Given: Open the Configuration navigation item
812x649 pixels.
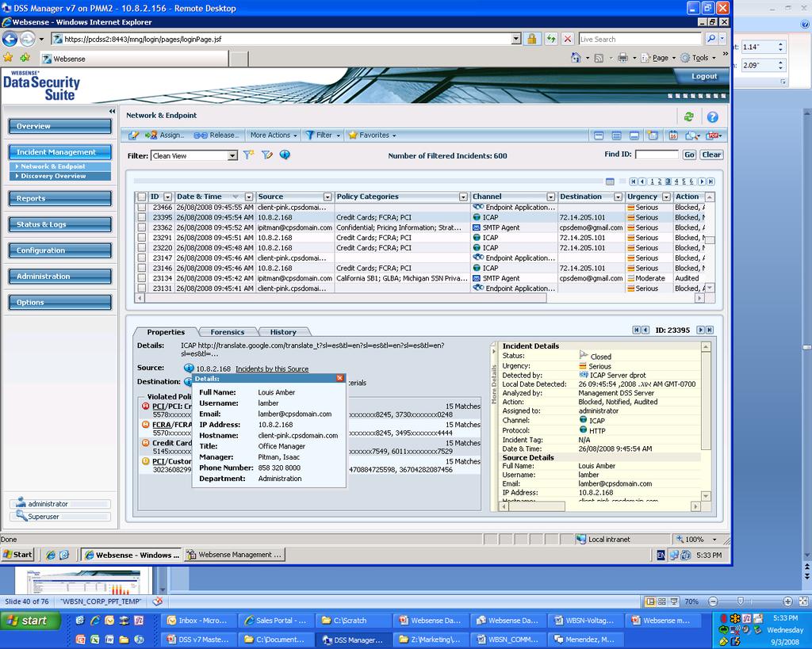Looking at the screenshot, I should coord(60,250).
